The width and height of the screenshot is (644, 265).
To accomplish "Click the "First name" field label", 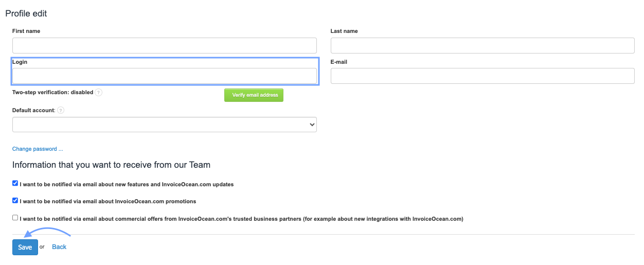I will tap(26, 31).
